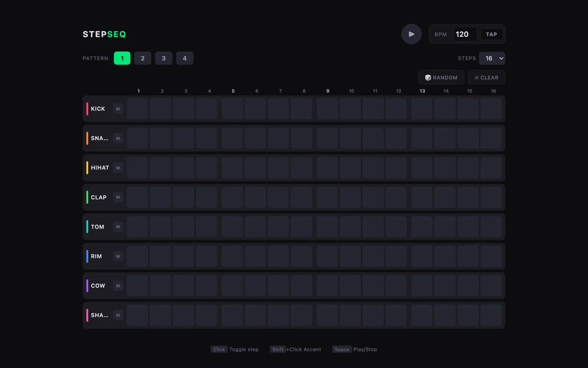The width and height of the screenshot is (588, 368).
Task: Toggle KICK step 1
Action: tap(137, 109)
